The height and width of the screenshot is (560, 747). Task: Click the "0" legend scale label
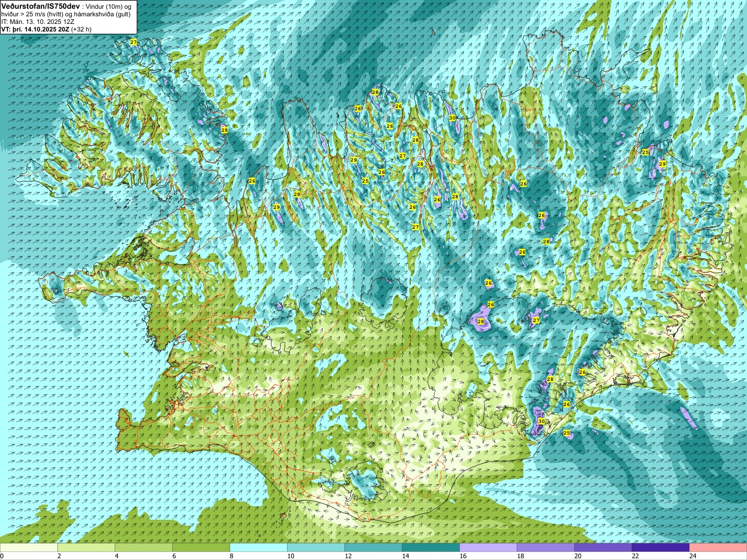[x=2, y=556]
